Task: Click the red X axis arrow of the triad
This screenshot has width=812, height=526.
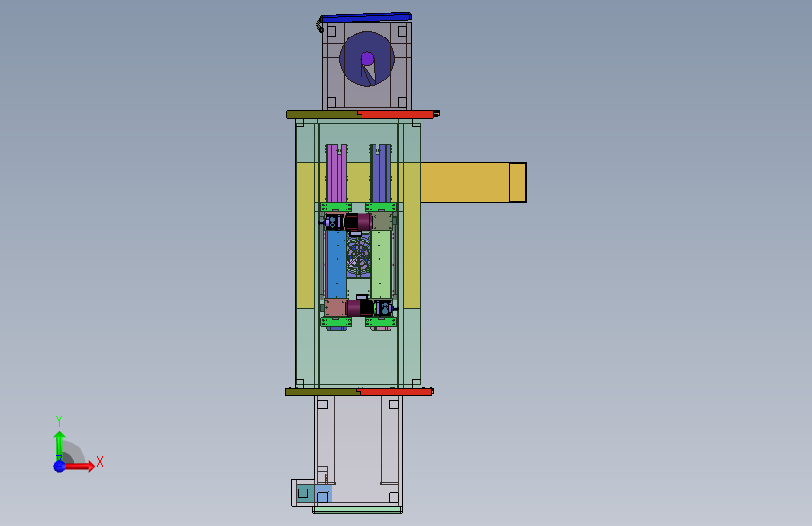Action: [80, 466]
